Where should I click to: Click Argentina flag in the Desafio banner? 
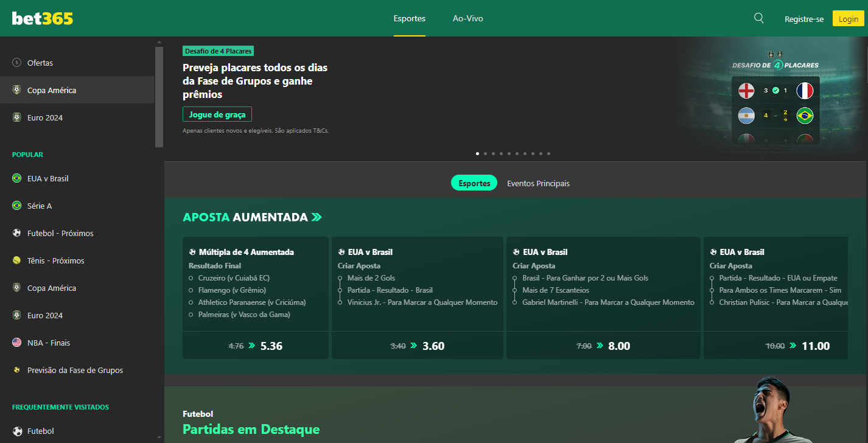click(746, 115)
